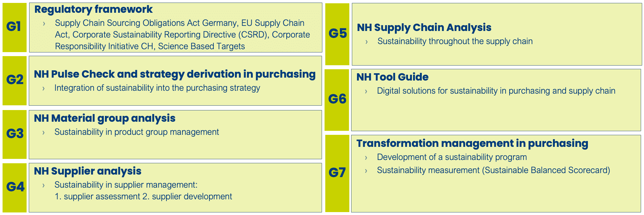Select the NH Material group analysis heading
The height and width of the screenshot is (215, 644).
point(105,118)
